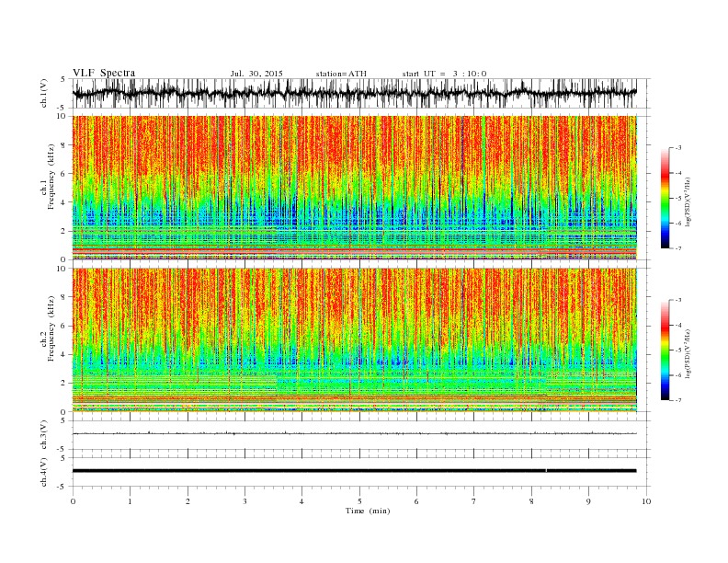This screenshot has width=728, height=563.
Task: Click "-3" on the ch.2 color bar
Action: click(x=678, y=300)
